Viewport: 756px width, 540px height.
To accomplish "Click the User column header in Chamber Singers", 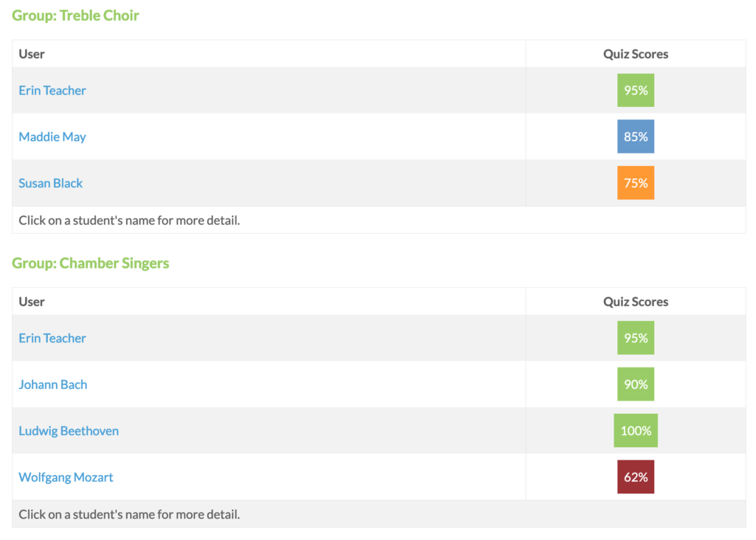I will pos(32,302).
